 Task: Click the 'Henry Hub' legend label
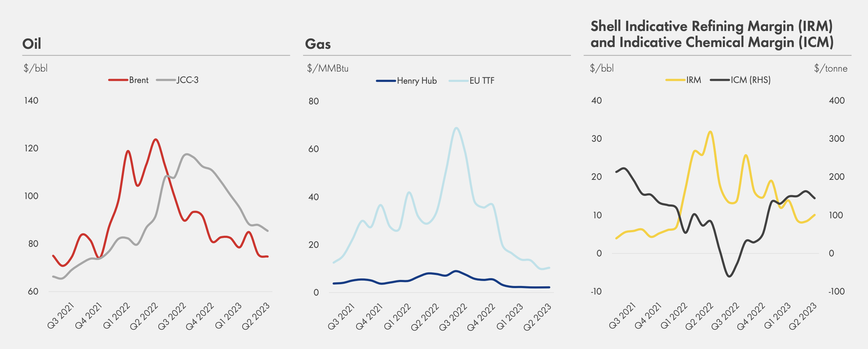coord(417,81)
